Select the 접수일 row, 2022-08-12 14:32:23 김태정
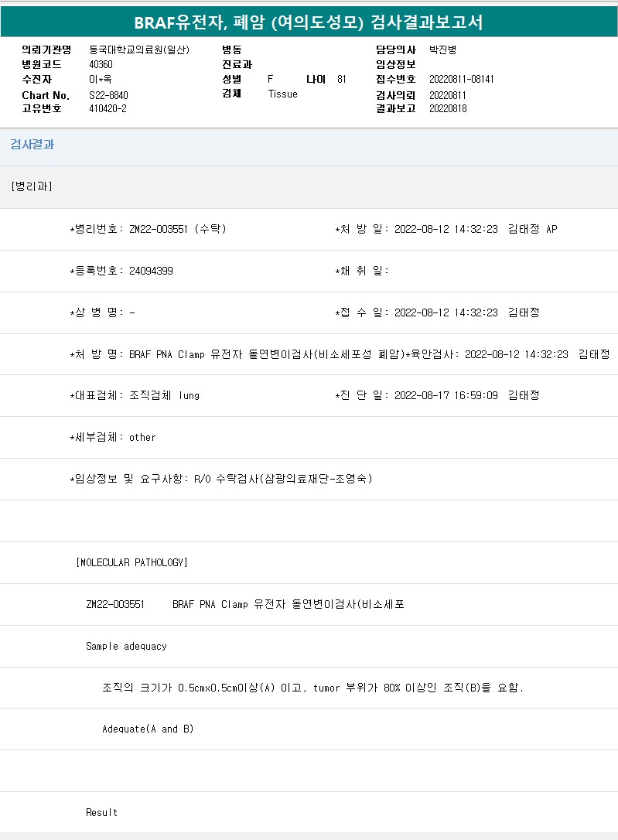This screenshot has height=840, width=618. [437, 312]
